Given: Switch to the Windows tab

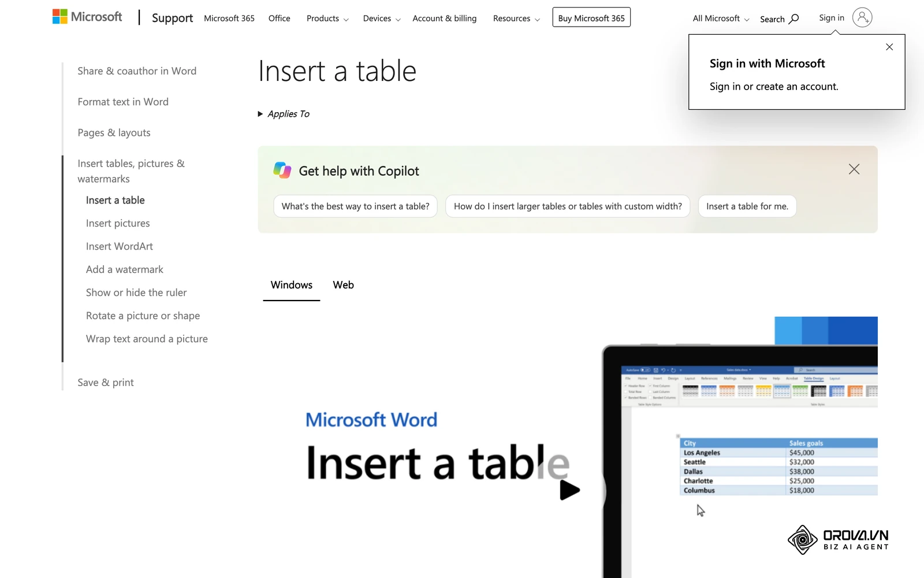Looking at the screenshot, I should (x=292, y=285).
